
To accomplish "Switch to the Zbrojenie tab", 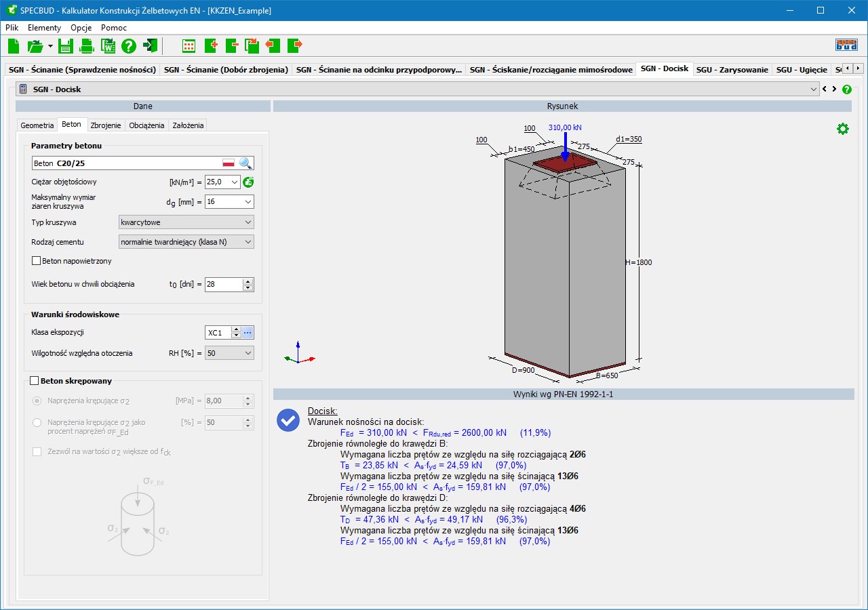I will (x=105, y=125).
